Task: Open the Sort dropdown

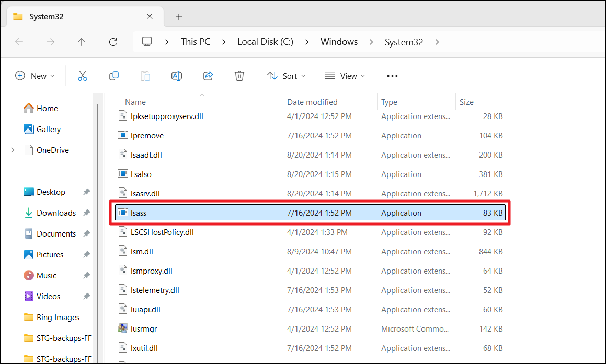Action: 286,76
